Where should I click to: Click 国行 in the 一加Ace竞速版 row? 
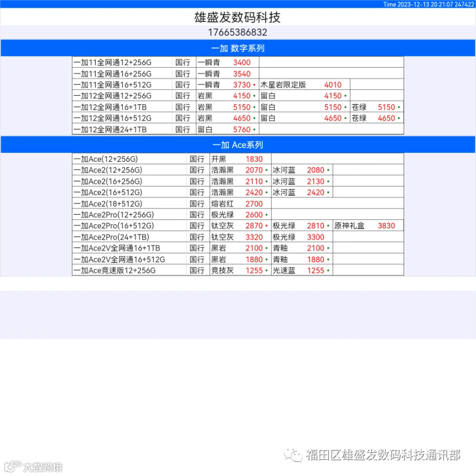[197, 270]
